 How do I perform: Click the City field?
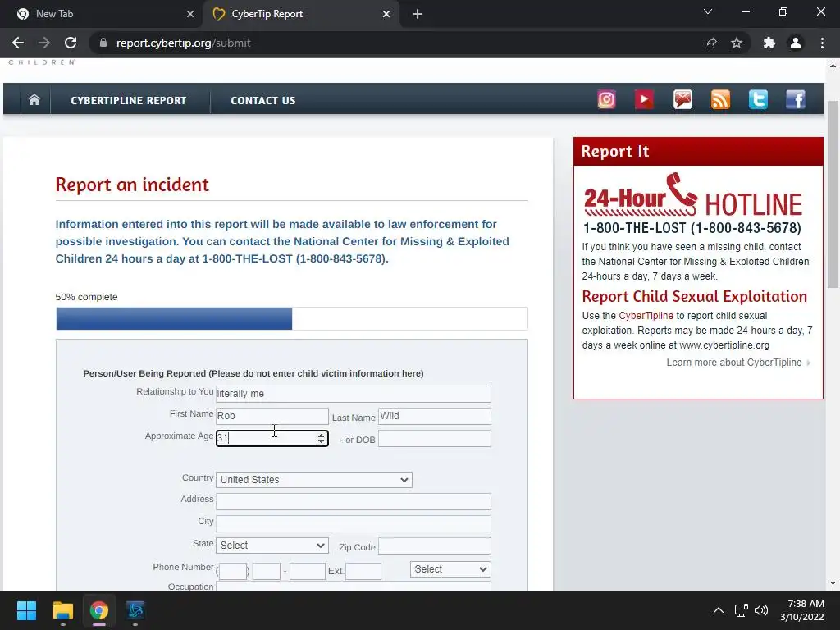[x=354, y=523]
